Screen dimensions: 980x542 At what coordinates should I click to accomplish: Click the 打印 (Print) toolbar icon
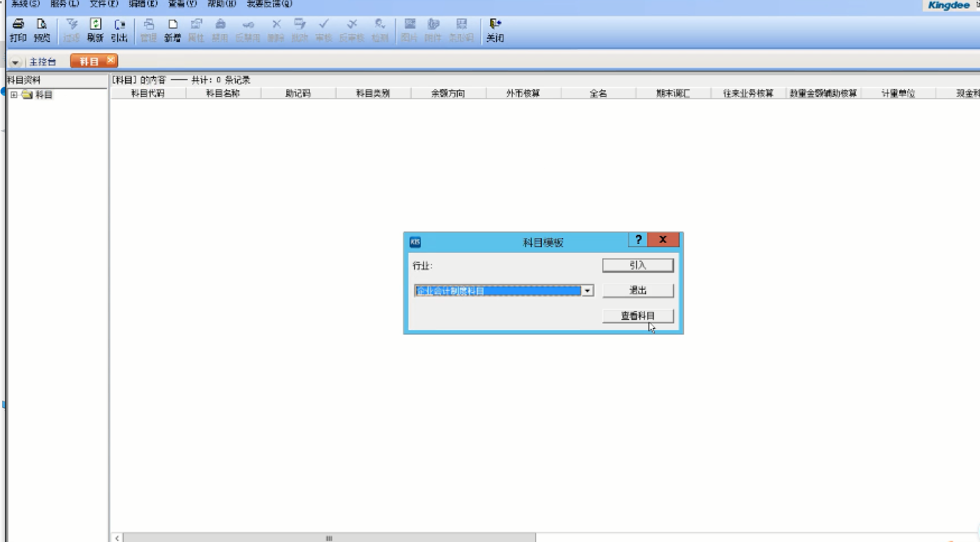18,30
